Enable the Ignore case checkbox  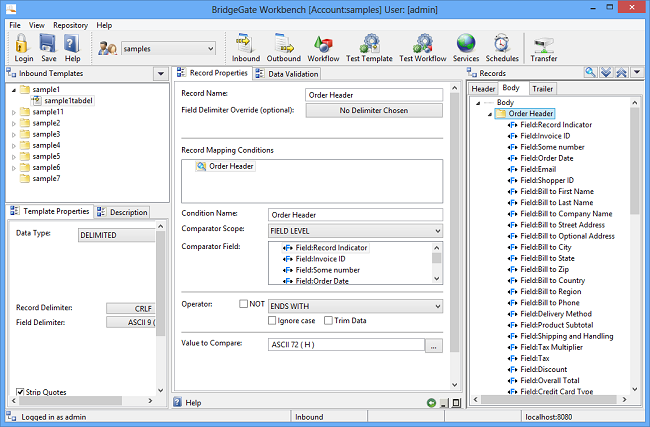272,320
